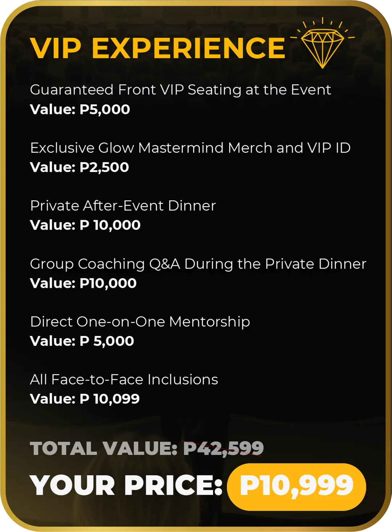The height and width of the screenshot is (532, 392).
Task: Select Direct One-on-One Mentorship item
Action: pyautogui.click(x=140, y=322)
